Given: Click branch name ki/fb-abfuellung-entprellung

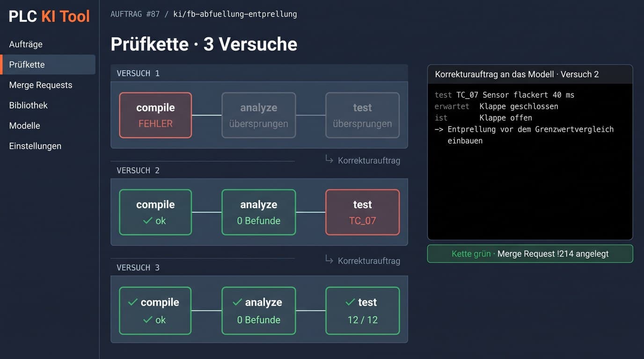Looking at the screenshot, I should 235,14.
